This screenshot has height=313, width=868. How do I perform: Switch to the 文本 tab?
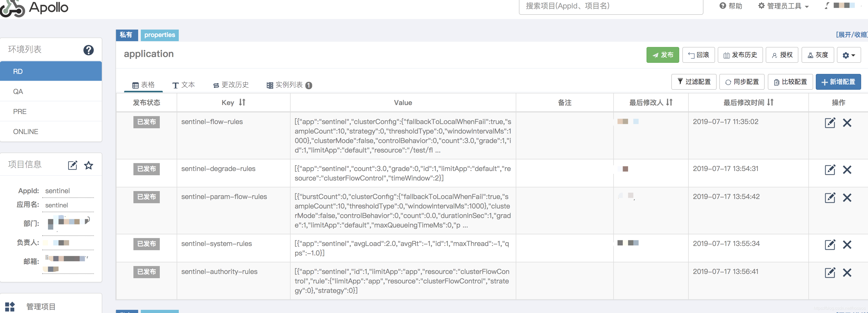click(x=184, y=85)
